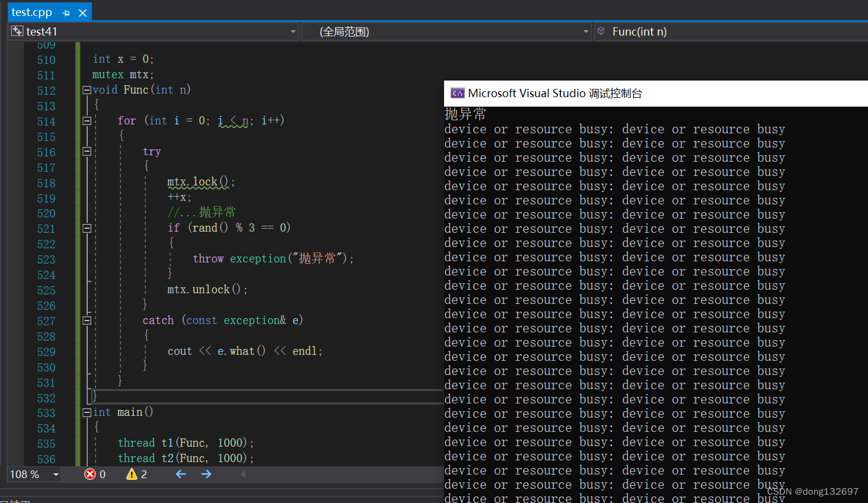This screenshot has height=503, width=868.
Task: Click the mtx.unlock() call
Action: coord(207,289)
